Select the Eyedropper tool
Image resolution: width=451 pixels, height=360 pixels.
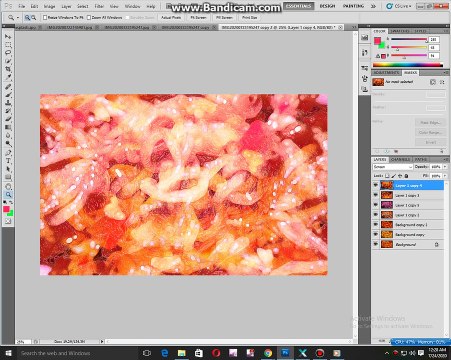(x=8, y=77)
